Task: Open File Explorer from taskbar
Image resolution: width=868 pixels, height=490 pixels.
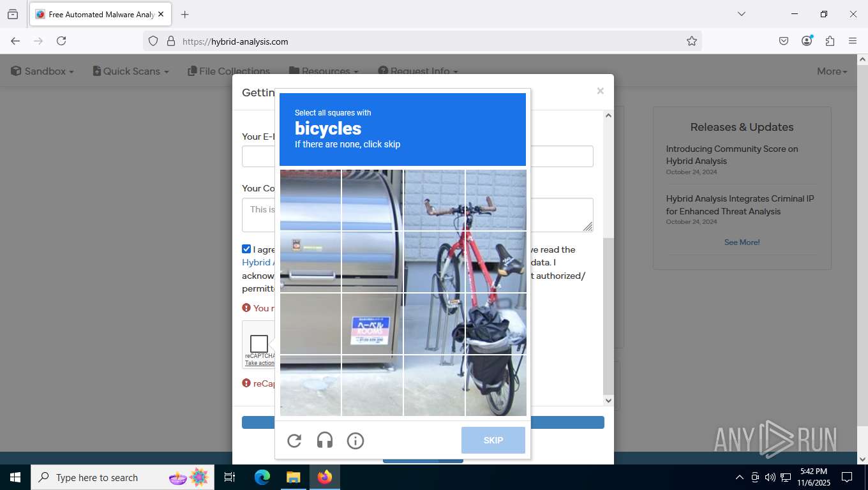Action: tap(293, 477)
